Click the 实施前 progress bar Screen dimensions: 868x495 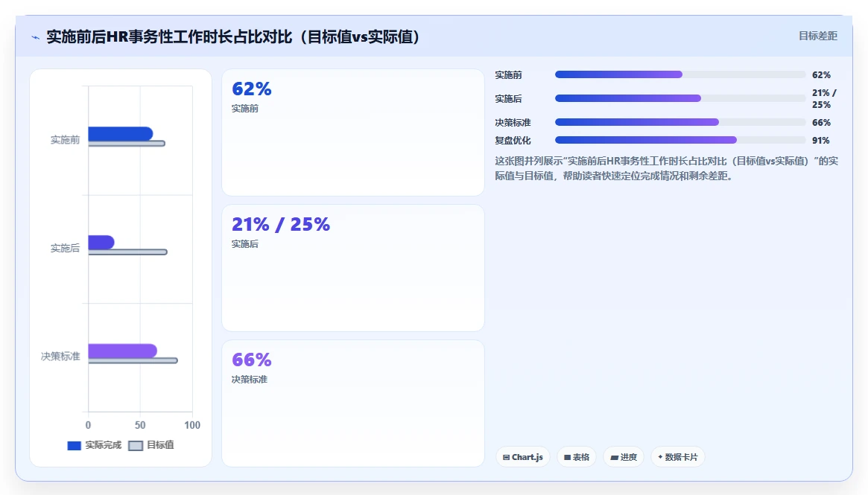tap(679, 74)
